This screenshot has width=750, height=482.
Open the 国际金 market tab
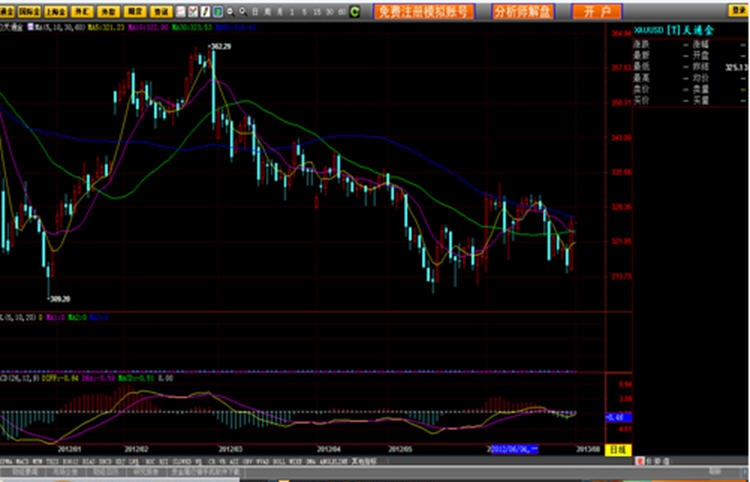(x=29, y=11)
